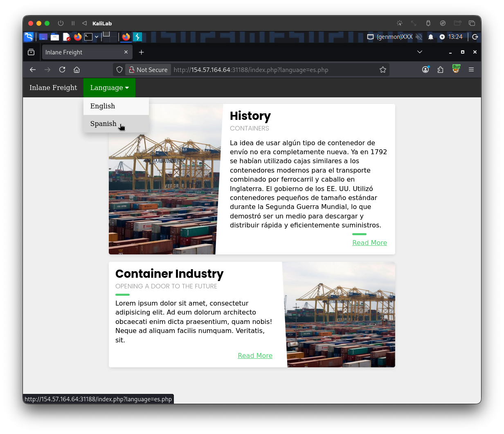Image resolution: width=504 pixels, height=434 pixels.
Task: Choose English from Language menu
Action: tap(116, 106)
